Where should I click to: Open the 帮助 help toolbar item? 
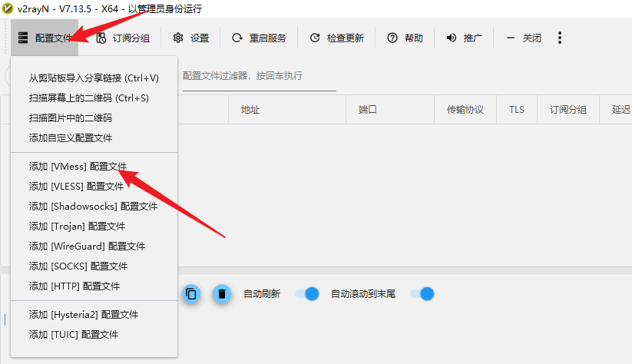coord(405,38)
